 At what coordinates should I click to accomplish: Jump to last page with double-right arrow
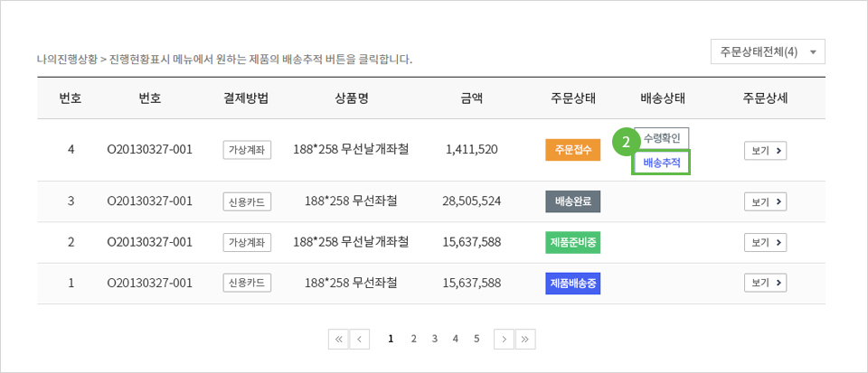[x=525, y=339]
